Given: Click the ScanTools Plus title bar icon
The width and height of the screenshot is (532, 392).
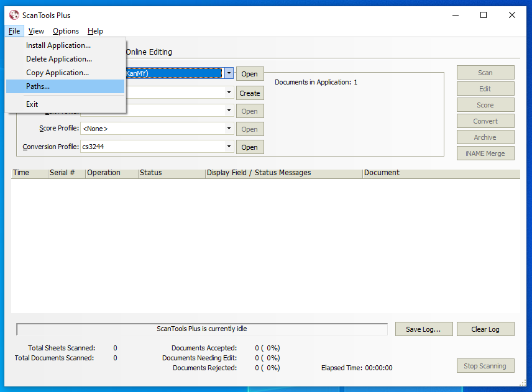Looking at the screenshot, I should click(x=14, y=16).
